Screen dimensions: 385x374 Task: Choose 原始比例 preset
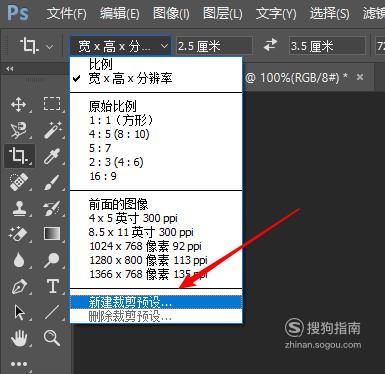(x=156, y=106)
